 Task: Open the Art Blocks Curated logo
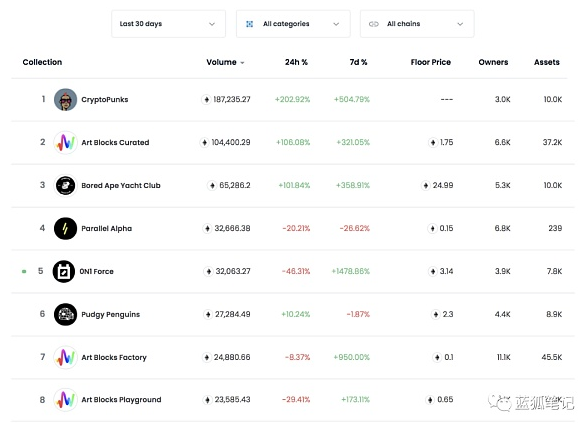[x=65, y=142]
